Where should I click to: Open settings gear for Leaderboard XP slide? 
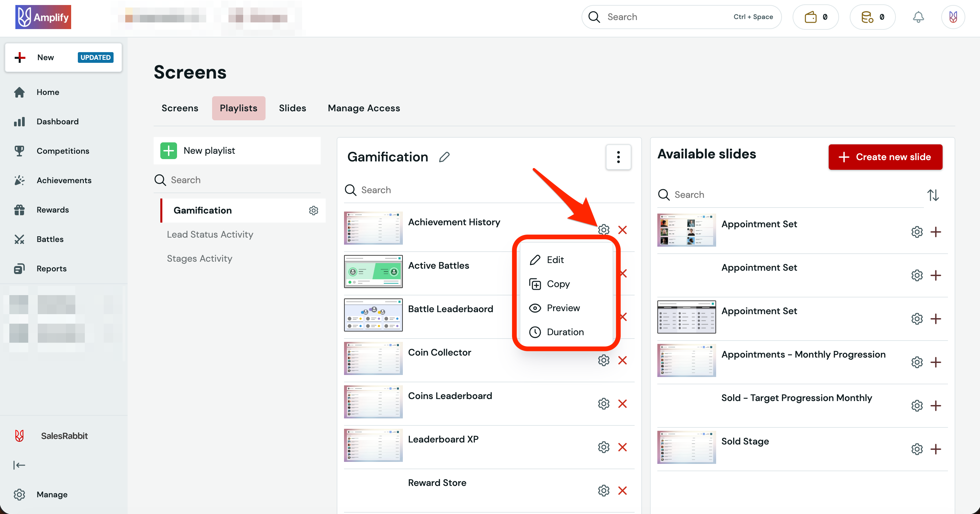coord(603,447)
